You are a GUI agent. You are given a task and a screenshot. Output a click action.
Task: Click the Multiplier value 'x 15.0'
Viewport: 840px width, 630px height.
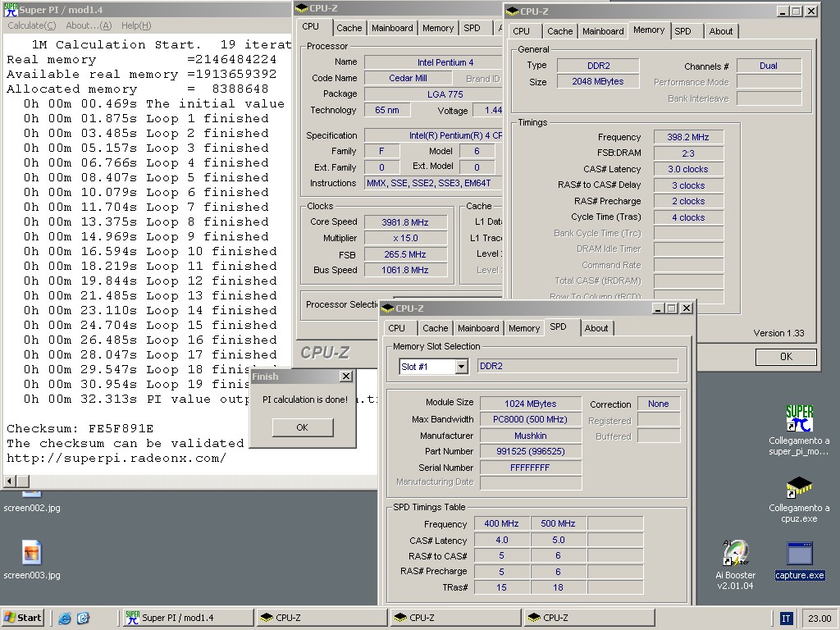pyautogui.click(x=405, y=238)
